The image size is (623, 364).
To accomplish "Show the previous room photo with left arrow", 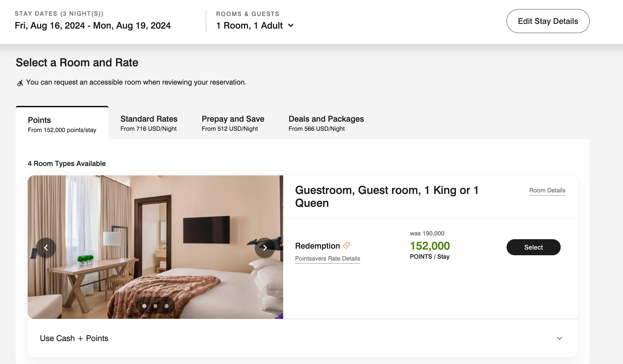I will pyautogui.click(x=46, y=248).
